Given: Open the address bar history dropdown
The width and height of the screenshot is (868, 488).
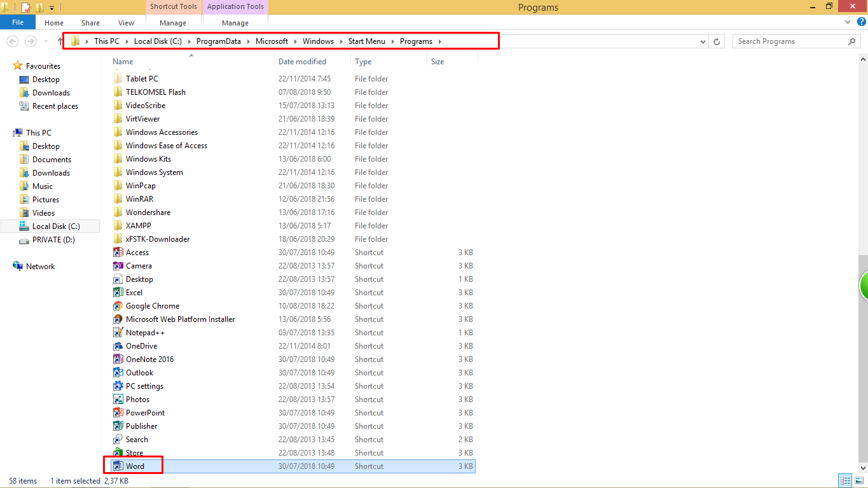Looking at the screenshot, I should point(703,41).
